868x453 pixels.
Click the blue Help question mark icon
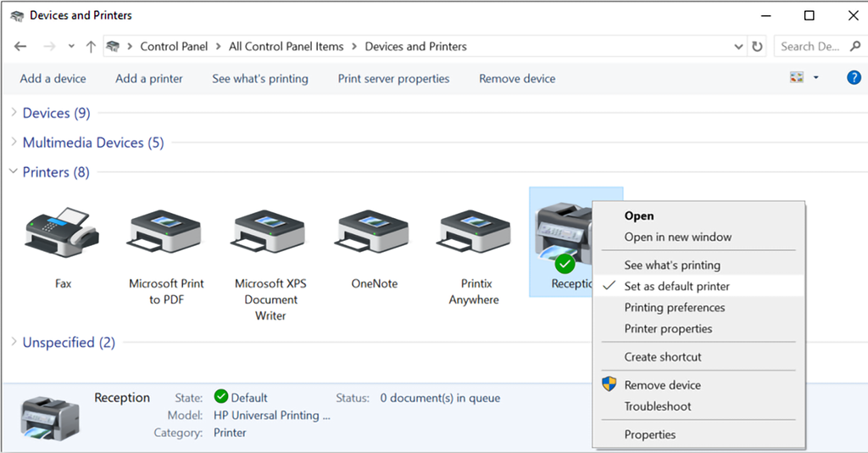pyautogui.click(x=854, y=78)
